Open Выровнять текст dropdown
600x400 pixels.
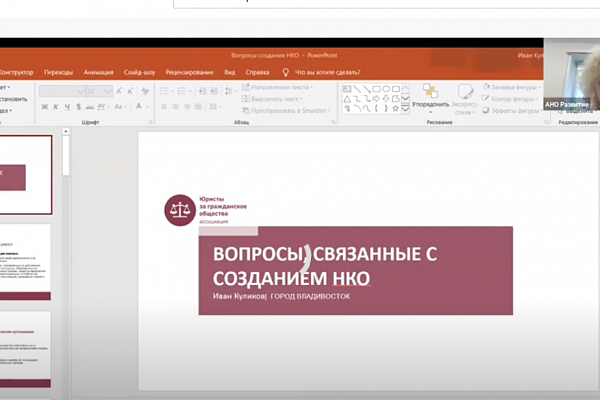pos(272,99)
